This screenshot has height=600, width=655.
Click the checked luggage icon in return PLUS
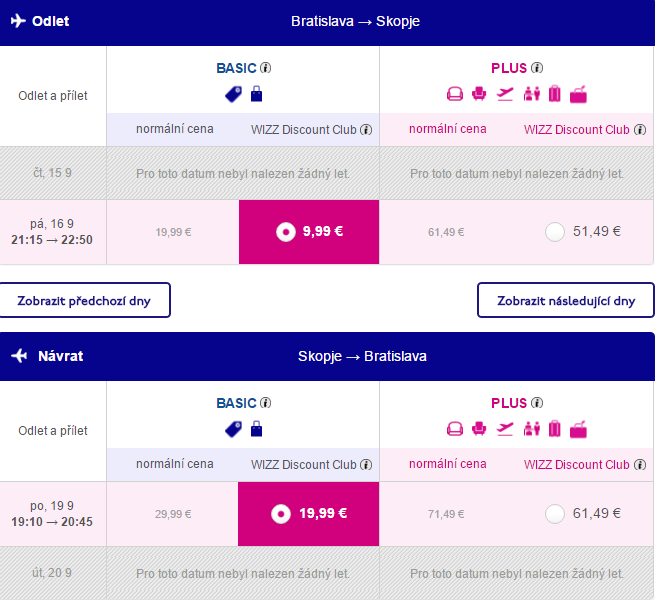(555, 429)
